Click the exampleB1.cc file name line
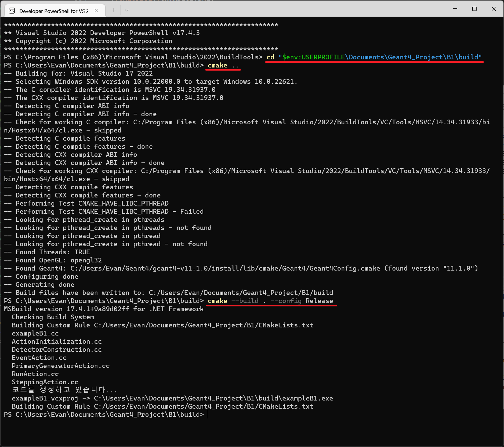 pyautogui.click(x=35, y=334)
